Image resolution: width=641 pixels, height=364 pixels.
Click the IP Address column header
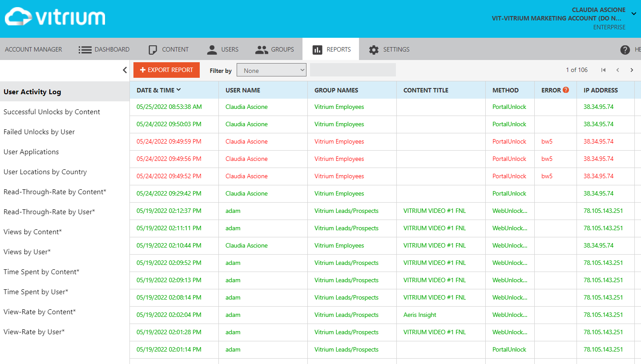pos(601,90)
